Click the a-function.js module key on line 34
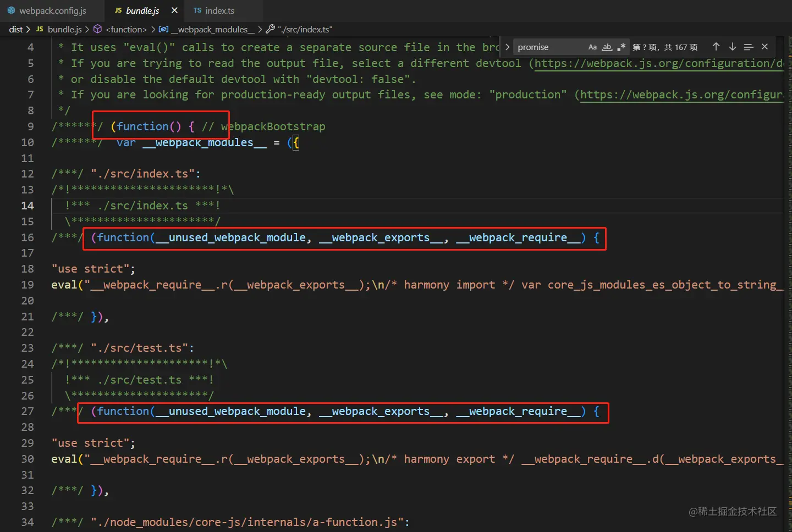This screenshot has width=792, height=532. pos(250,522)
